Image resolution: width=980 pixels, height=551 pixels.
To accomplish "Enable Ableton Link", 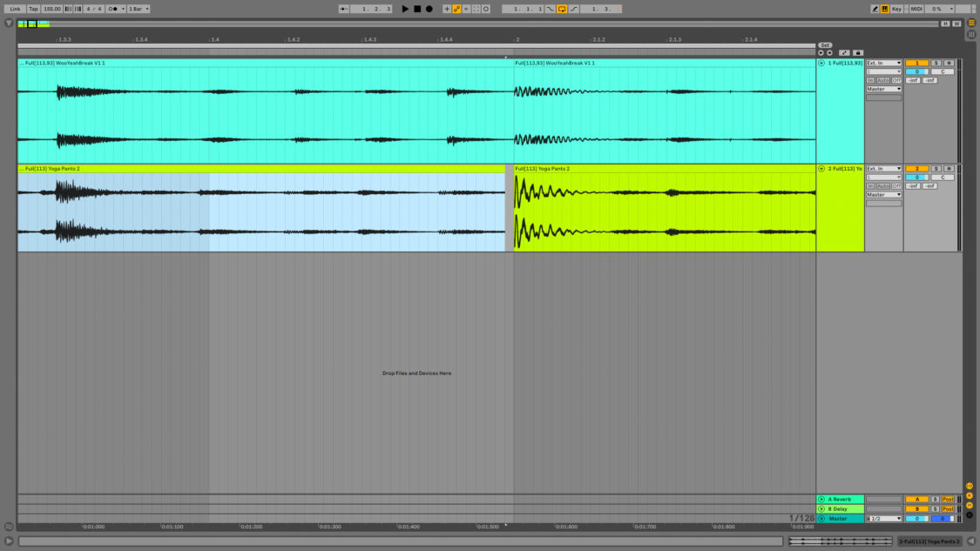I will [16, 8].
